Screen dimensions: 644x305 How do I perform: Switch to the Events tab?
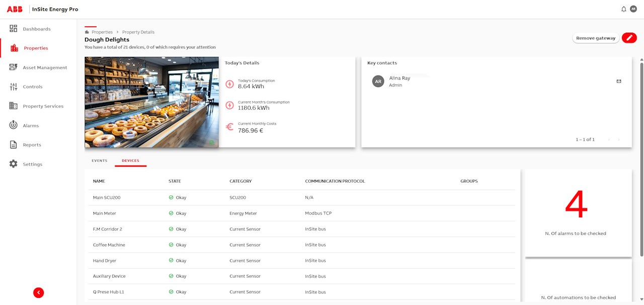[x=100, y=161]
